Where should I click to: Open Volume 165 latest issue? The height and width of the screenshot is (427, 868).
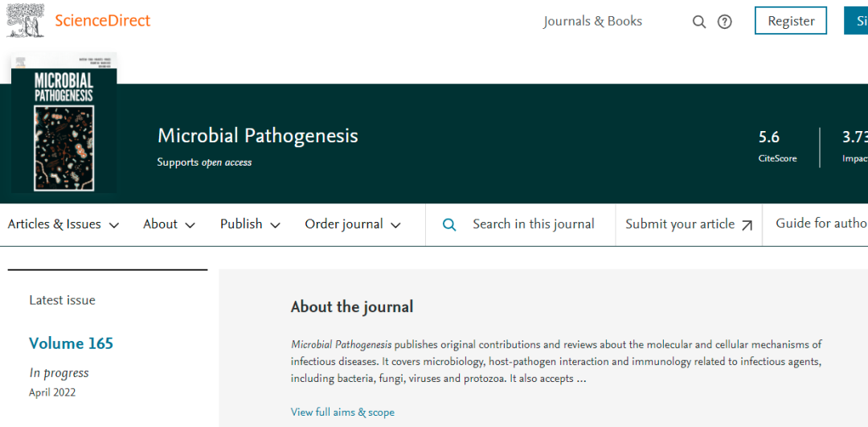coord(71,343)
